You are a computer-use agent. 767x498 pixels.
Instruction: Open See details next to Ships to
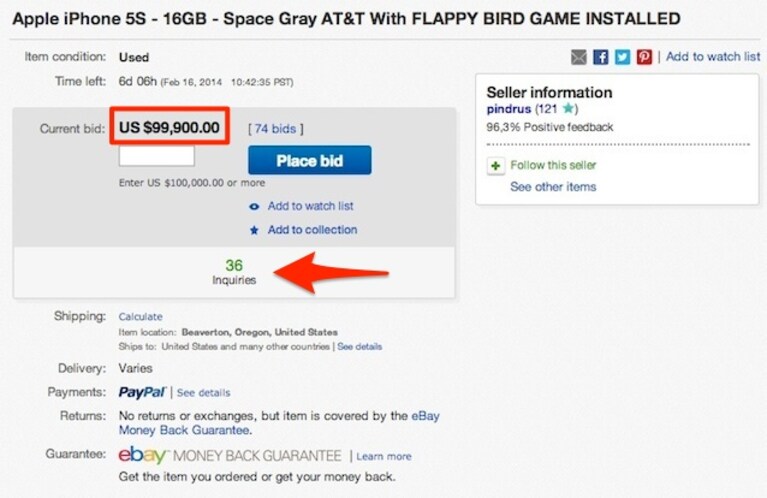360,346
